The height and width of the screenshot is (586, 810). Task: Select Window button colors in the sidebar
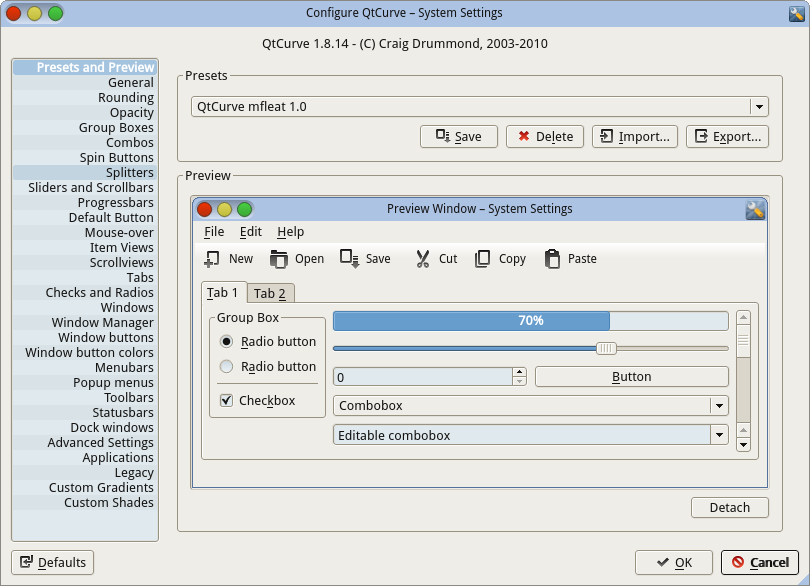click(x=85, y=352)
